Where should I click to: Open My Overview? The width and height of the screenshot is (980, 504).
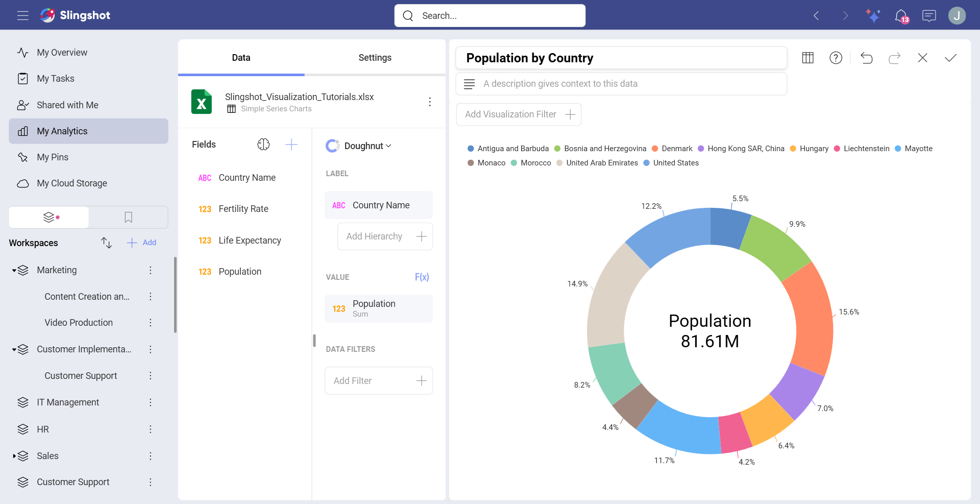pos(88,53)
